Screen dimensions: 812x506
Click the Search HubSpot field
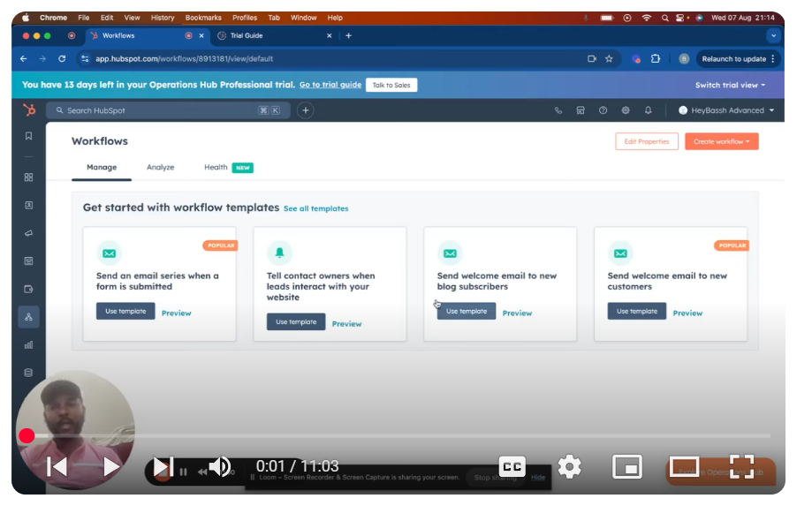click(x=168, y=110)
